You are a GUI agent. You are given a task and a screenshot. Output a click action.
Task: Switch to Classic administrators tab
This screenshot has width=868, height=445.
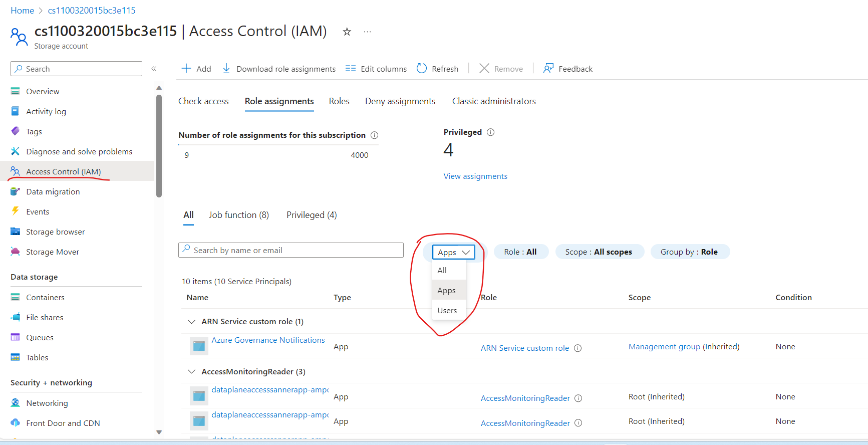click(x=494, y=101)
